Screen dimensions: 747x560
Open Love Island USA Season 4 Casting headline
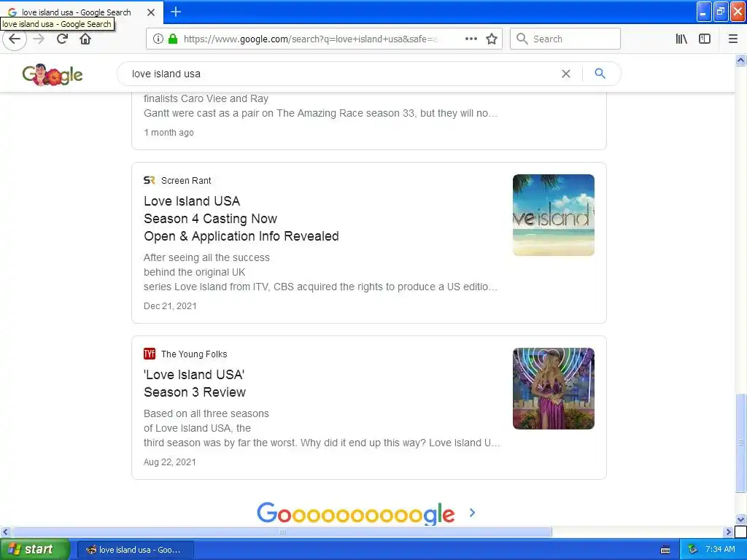point(241,219)
